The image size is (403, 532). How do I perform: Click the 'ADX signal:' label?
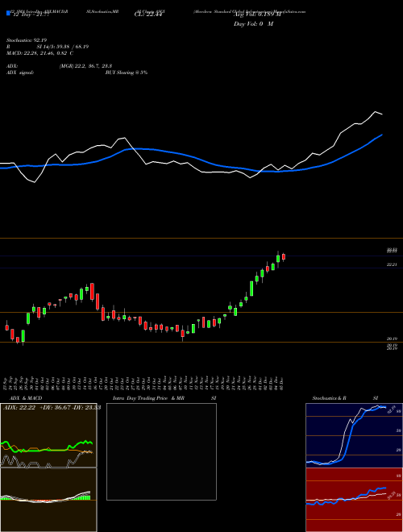click(20, 73)
